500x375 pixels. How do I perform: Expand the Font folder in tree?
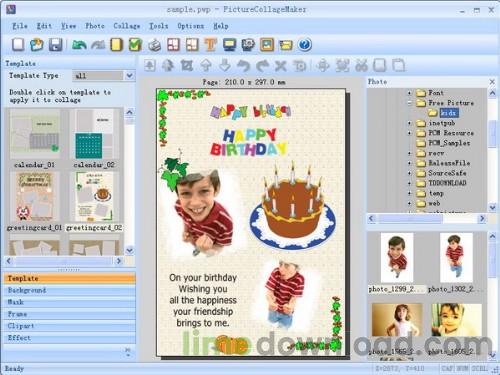click(409, 93)
